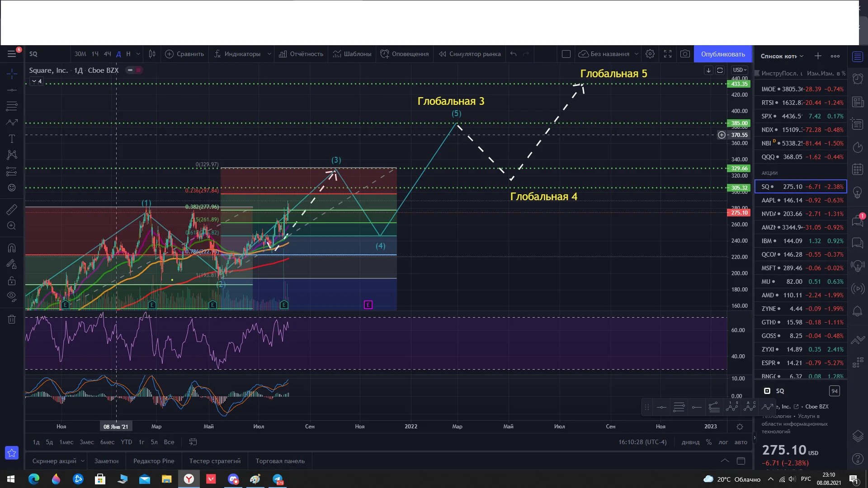The width and height of the screenshot is (868, 488).
Task: Select the chart layout square icon
Action: click(x=566, y=54)
